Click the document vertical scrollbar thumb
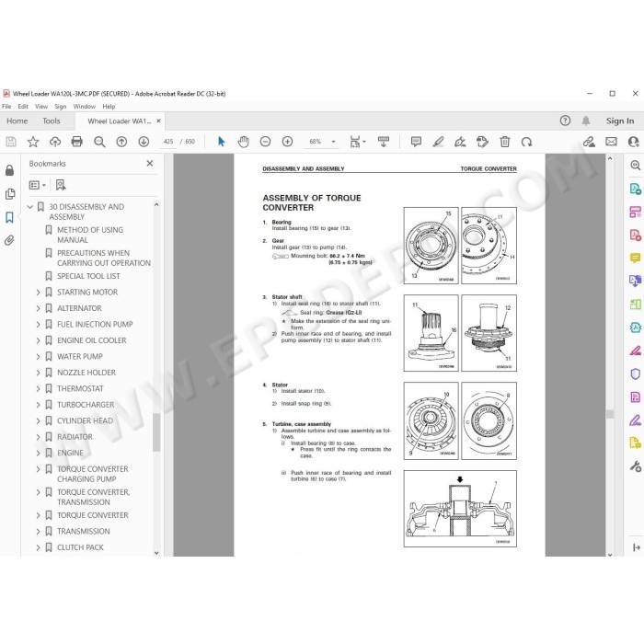The image size is (644, 644). [x=610, y=414]
